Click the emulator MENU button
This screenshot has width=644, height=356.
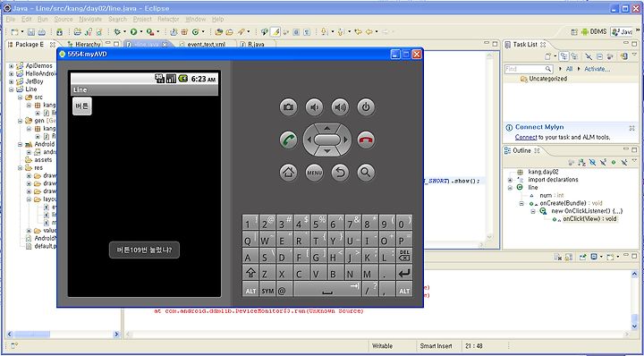(314, 173)
